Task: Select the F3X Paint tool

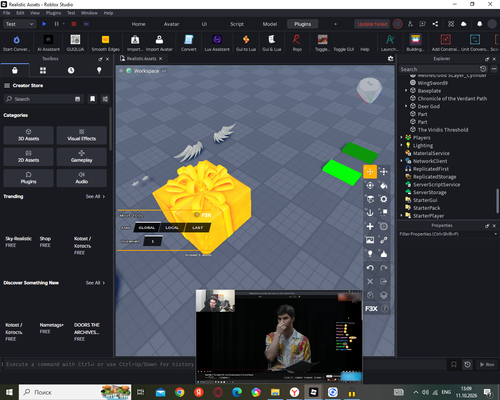Action: pyautogui.click(x=384, y=185)
